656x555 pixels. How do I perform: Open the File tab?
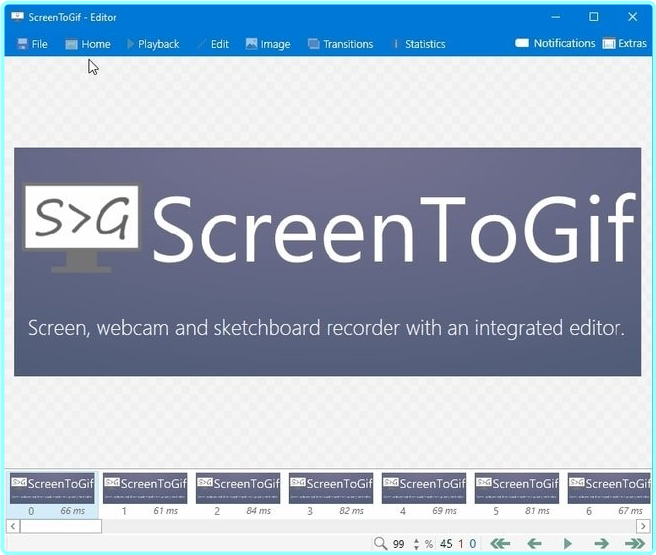point(32,44)
